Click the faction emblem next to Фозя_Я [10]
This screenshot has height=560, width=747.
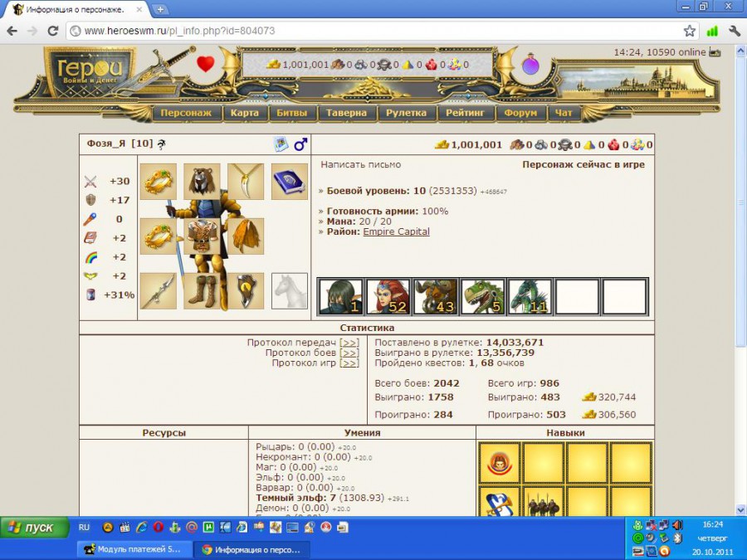tap(162, 144)
